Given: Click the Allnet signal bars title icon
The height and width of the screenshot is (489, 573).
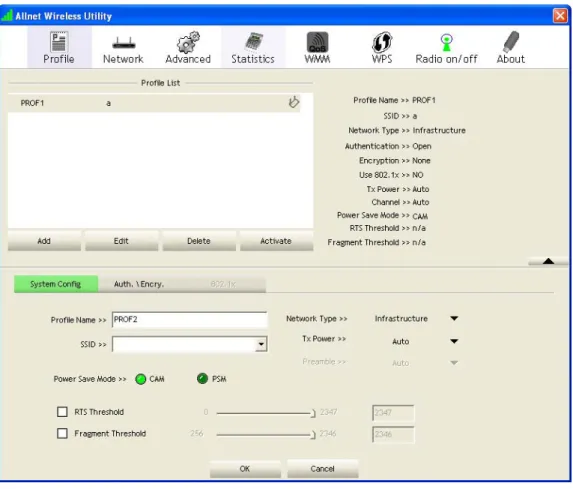Looking at the screenshot, I should (x=7, y=16).
